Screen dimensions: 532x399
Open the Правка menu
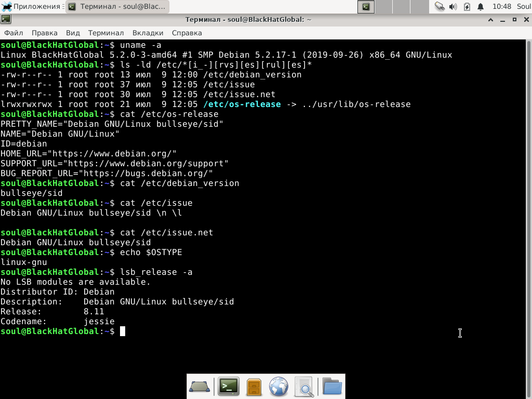[x=45, y=33]
